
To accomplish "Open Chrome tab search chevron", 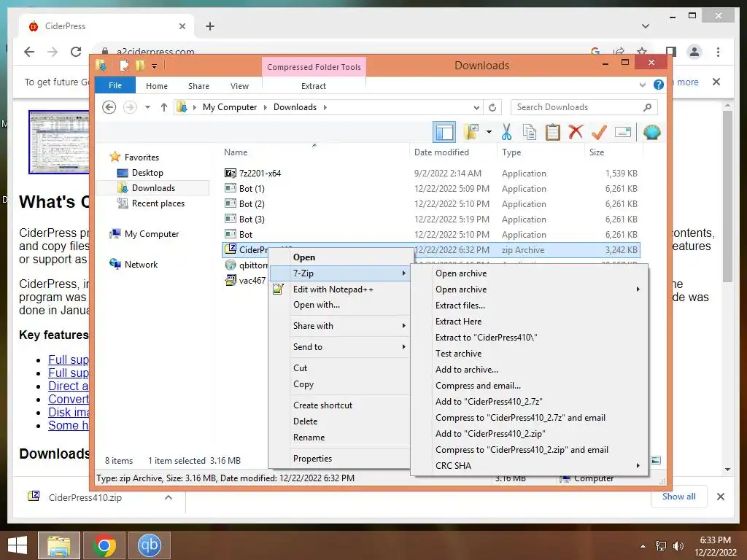I will 646,26.
